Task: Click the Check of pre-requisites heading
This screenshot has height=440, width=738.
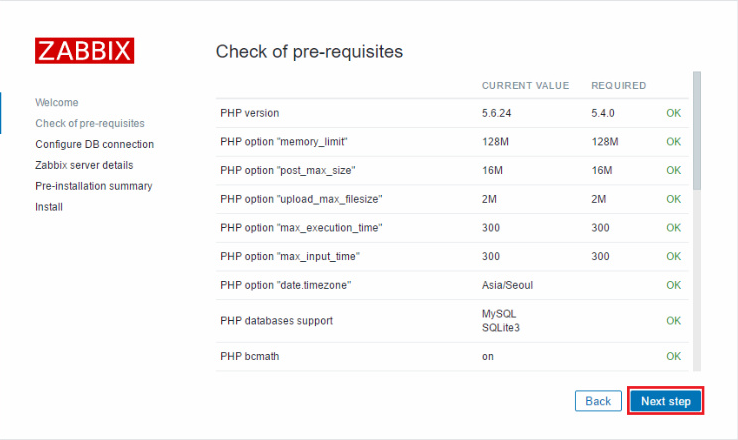Action: [309, 51]
